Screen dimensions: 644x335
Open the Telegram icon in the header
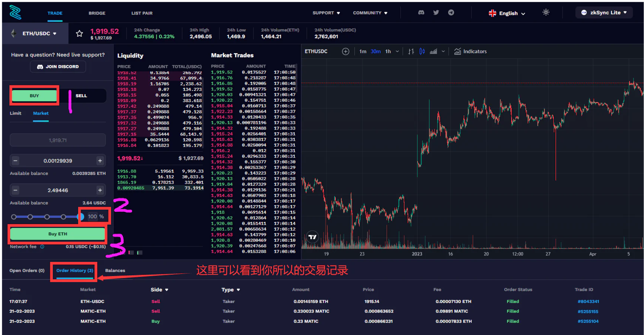[x=451, y=13]
